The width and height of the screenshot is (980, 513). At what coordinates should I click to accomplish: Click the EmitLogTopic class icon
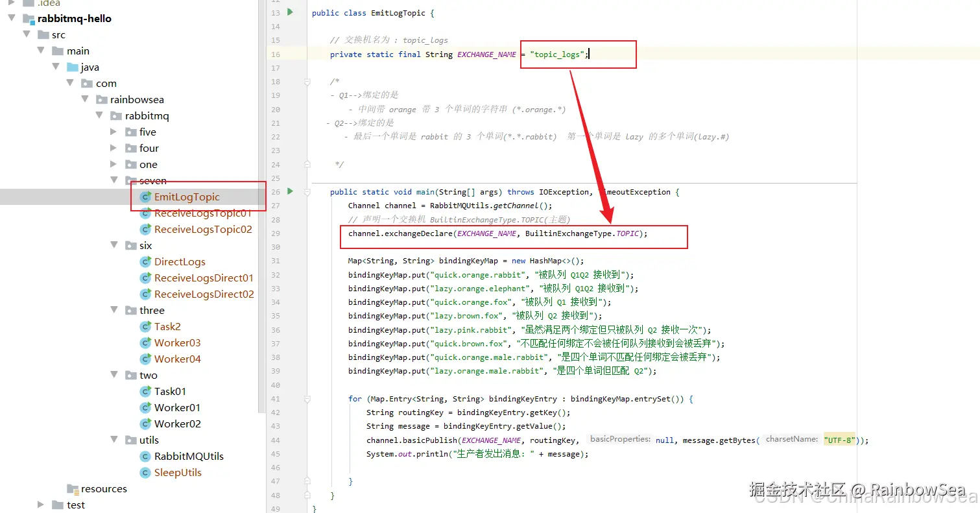pos(145,197)
